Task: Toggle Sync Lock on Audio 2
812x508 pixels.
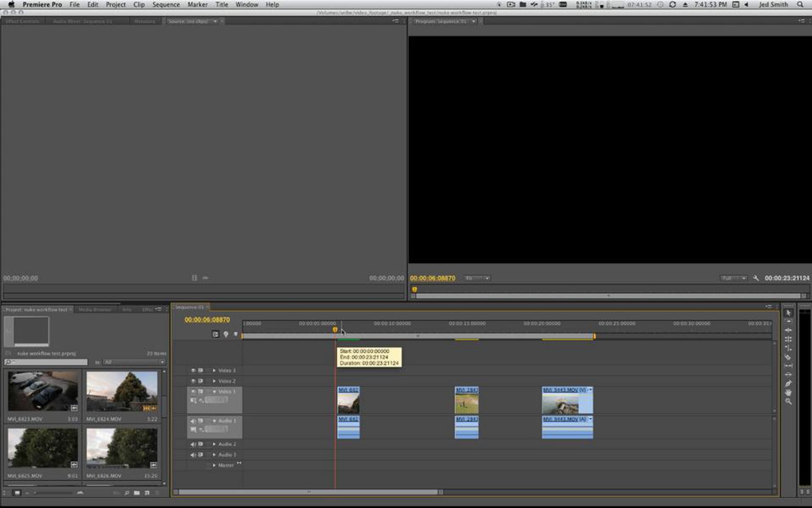Action: click(x=200, y=444)
